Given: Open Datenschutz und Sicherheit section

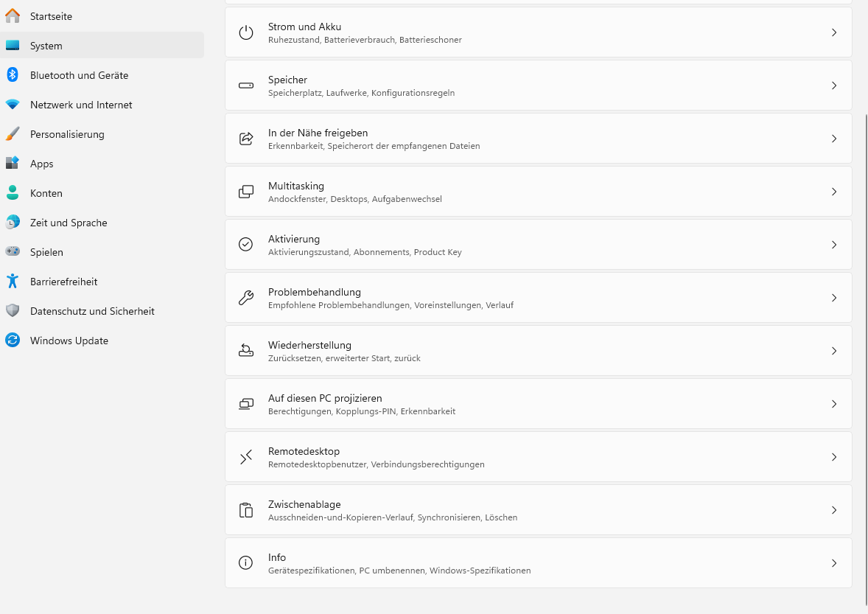Looking at the screenshot, I should click(92, 311).
